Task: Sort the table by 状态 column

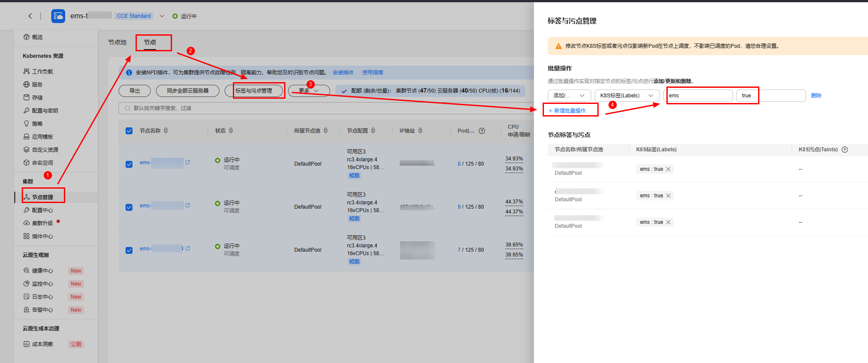Action: (x=231, y=130)
